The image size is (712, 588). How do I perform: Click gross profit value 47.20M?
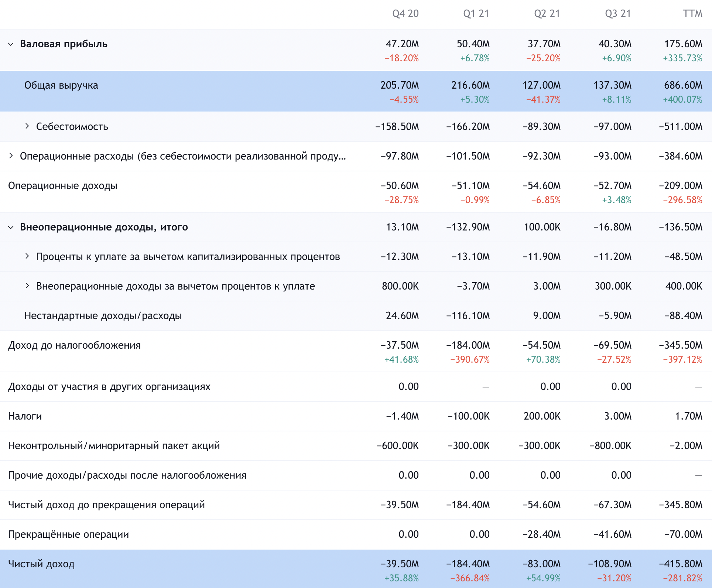[403, 44]
